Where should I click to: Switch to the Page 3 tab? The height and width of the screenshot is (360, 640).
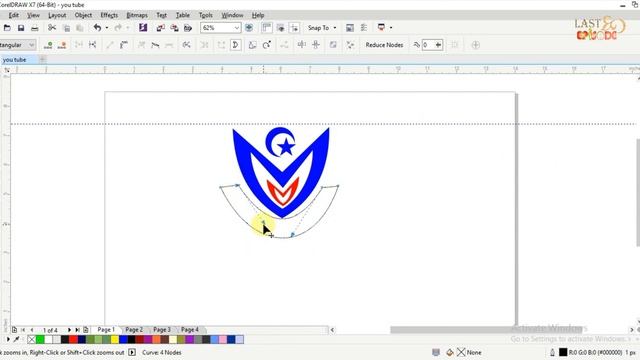(162, 329)
